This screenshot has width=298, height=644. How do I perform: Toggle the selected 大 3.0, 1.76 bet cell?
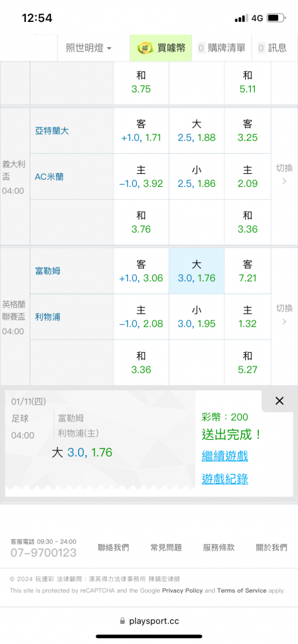pyautogui.click(x=196, y=271)
